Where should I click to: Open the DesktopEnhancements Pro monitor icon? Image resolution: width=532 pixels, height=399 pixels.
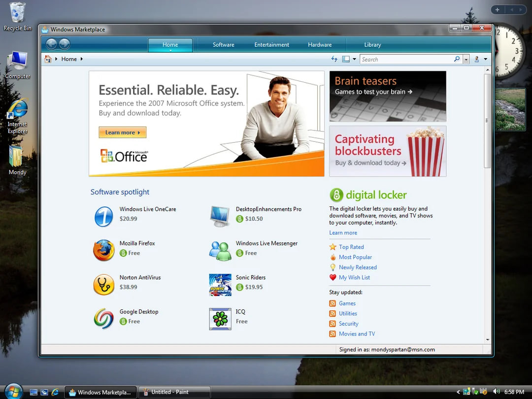pos(220,216)
